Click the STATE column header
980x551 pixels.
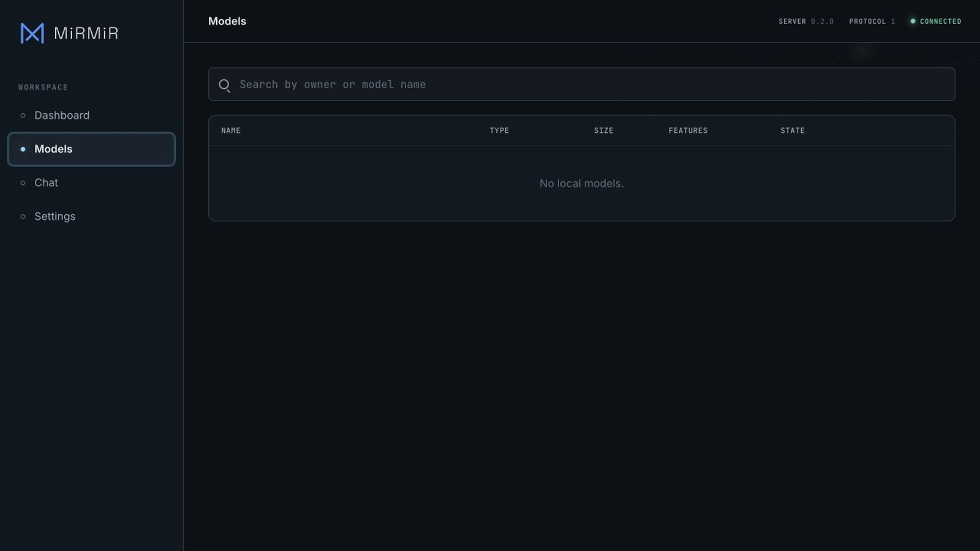point(793,130)
